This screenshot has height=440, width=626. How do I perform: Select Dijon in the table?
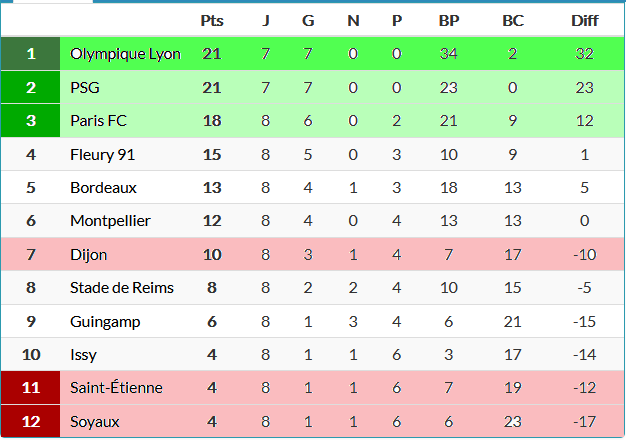point(88,255)
